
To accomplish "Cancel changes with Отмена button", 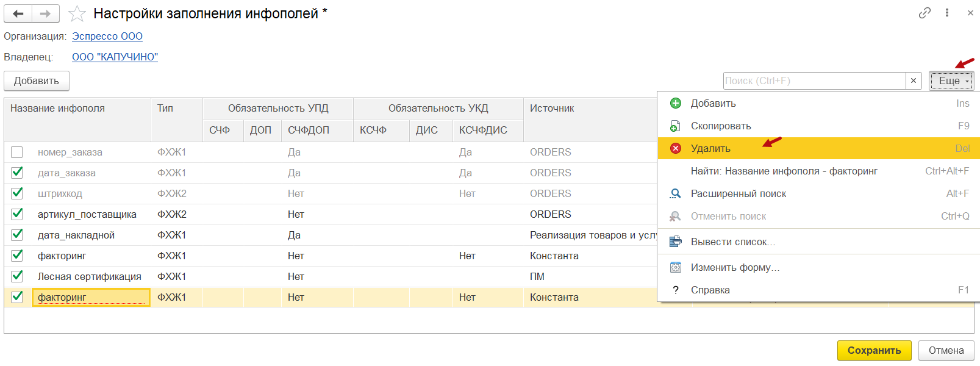I will (946, 350).
